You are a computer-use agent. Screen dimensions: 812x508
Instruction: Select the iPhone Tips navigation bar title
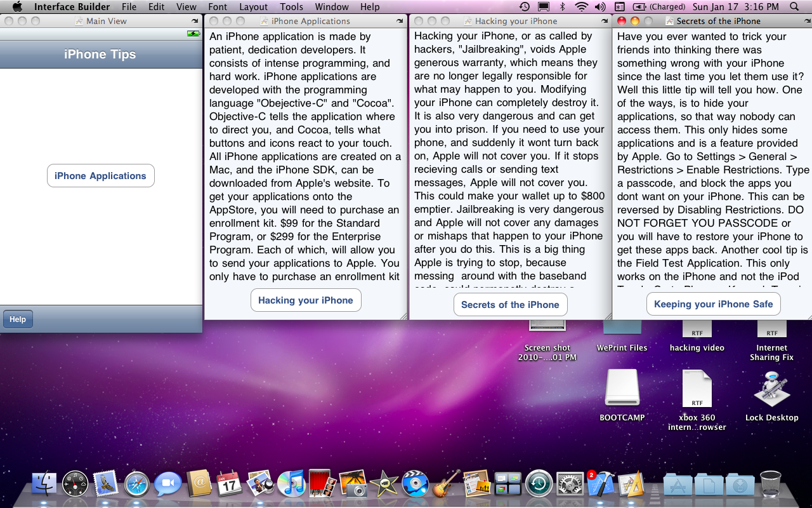[100, 54]
